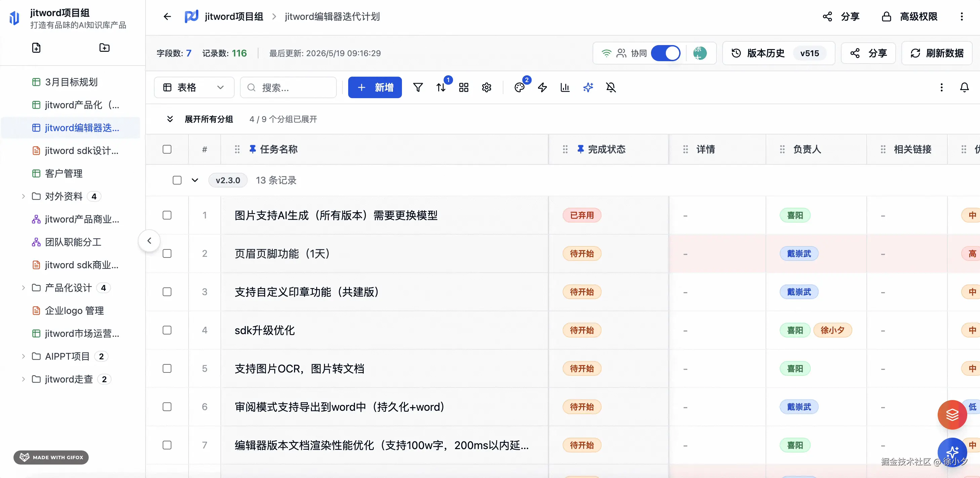Image resolution: width=980 pixels, height=478 pixels.
Task: Click the jitword logo in breadcrumb
Action: click(x=191, y=16)
